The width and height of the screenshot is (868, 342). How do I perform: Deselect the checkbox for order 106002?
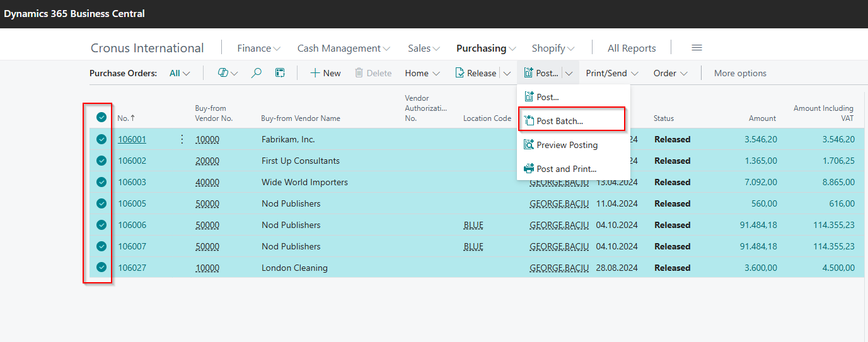101,161
